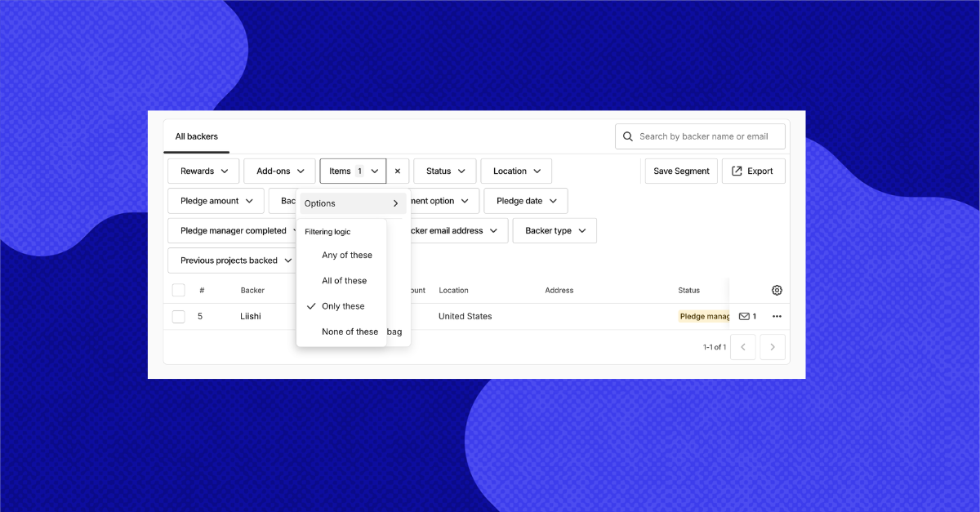
Task: Click the Location column header
Action: [x=453, y=290]
